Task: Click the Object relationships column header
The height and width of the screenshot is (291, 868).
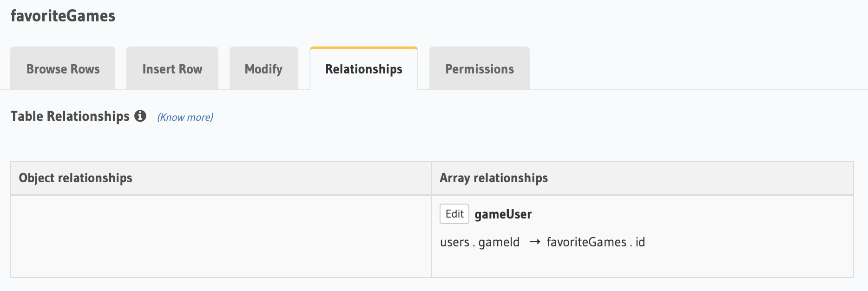Action: click(76, 178)
